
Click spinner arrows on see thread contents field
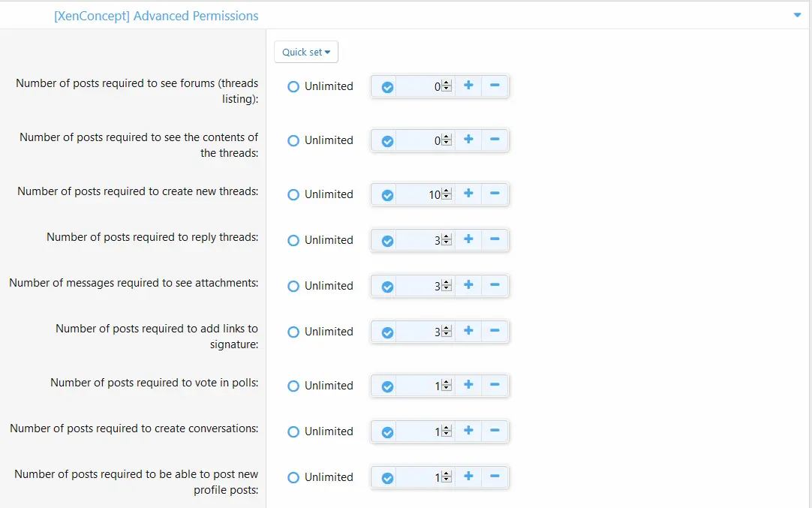(447, 140)
